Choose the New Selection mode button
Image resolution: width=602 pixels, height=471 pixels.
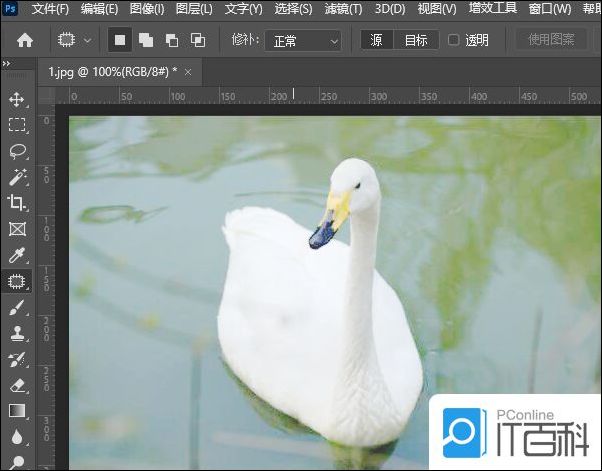(x=120, y=40)
